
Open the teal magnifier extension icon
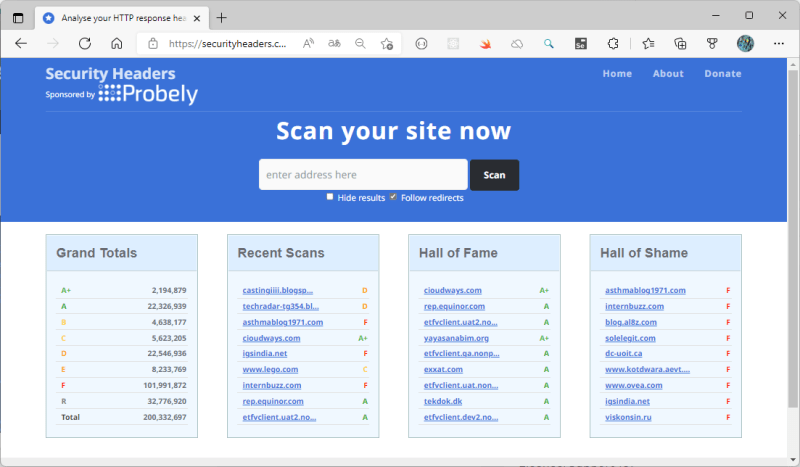coord(548,44)
